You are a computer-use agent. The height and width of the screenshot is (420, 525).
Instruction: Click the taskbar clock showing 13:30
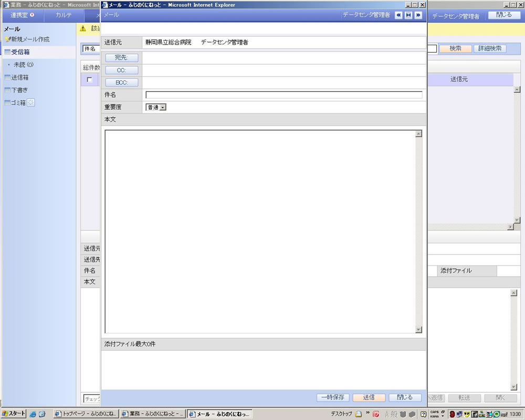click(516, 414)
